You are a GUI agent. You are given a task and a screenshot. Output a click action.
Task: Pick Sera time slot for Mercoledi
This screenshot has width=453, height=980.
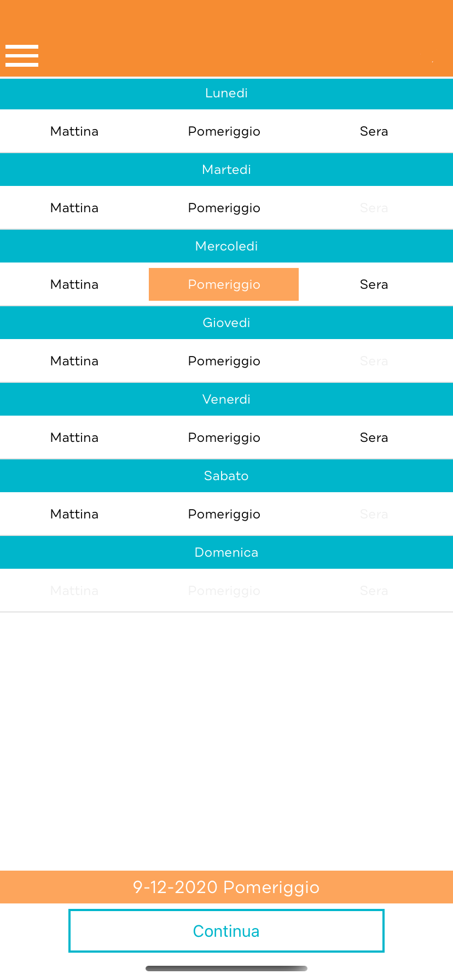coord(374,284)
